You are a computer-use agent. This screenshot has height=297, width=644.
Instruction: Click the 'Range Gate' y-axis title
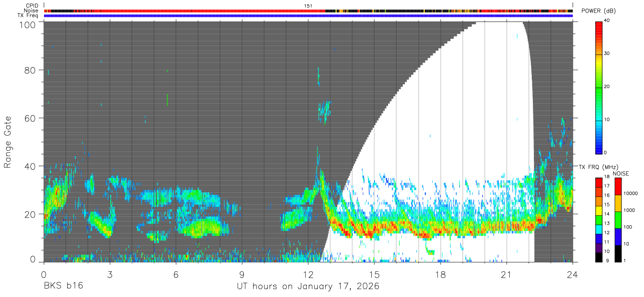click(x=8, y=143)
